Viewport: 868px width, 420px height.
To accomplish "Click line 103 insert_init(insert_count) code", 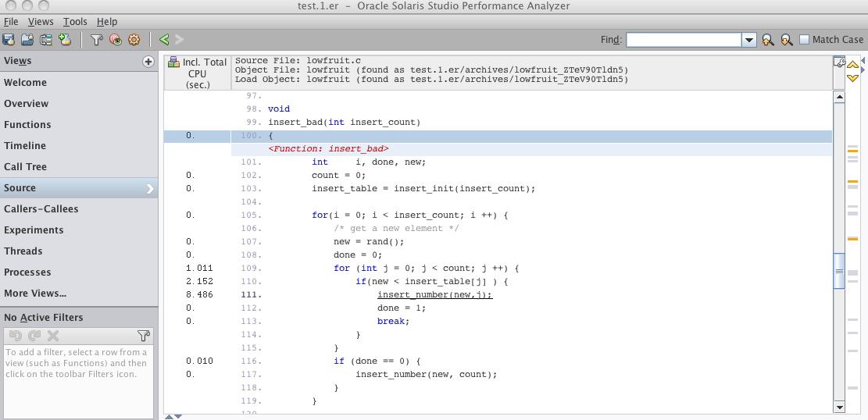I will click(x=423, y=188).
